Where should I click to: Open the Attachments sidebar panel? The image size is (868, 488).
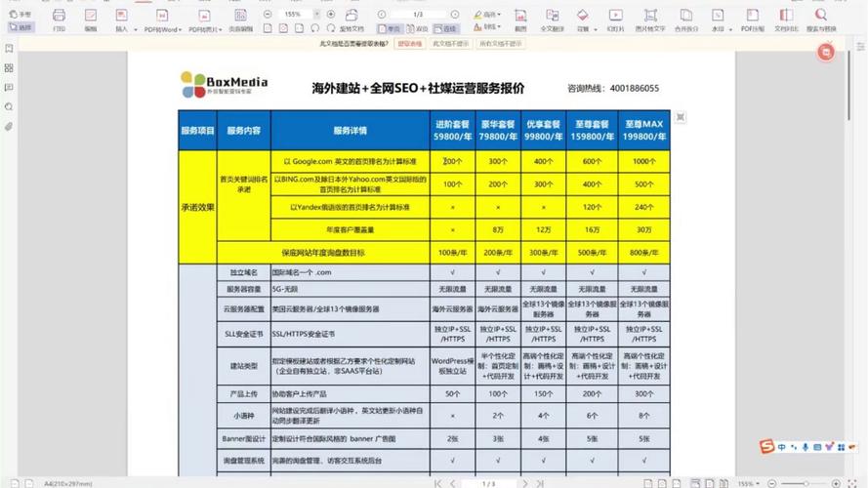pyautogui.click(x=9, y=127)
